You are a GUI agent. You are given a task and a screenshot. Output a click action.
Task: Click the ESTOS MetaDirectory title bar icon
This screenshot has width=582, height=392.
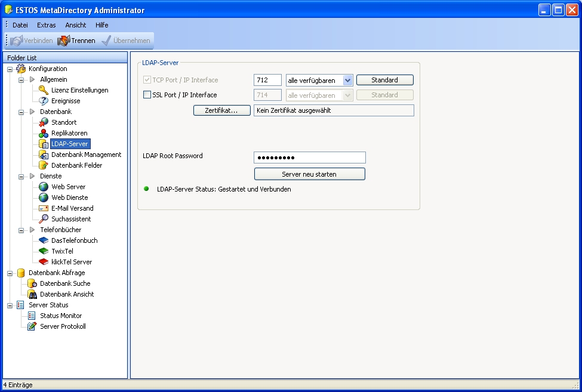[x=8, y=10]
